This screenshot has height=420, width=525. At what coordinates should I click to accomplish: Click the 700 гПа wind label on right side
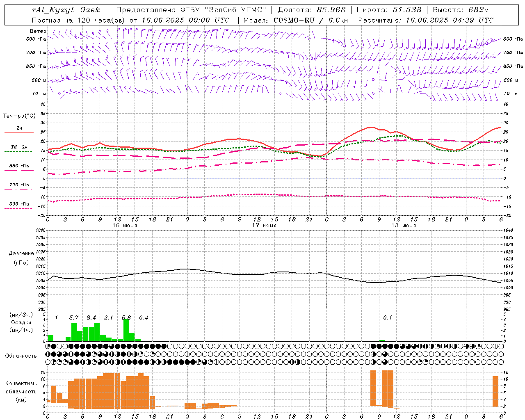(513, 52)
